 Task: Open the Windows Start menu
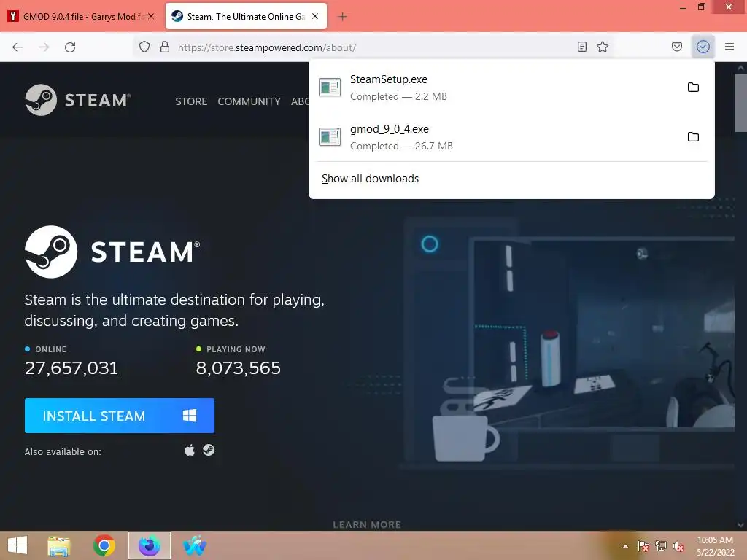click(x=18, y=545)
